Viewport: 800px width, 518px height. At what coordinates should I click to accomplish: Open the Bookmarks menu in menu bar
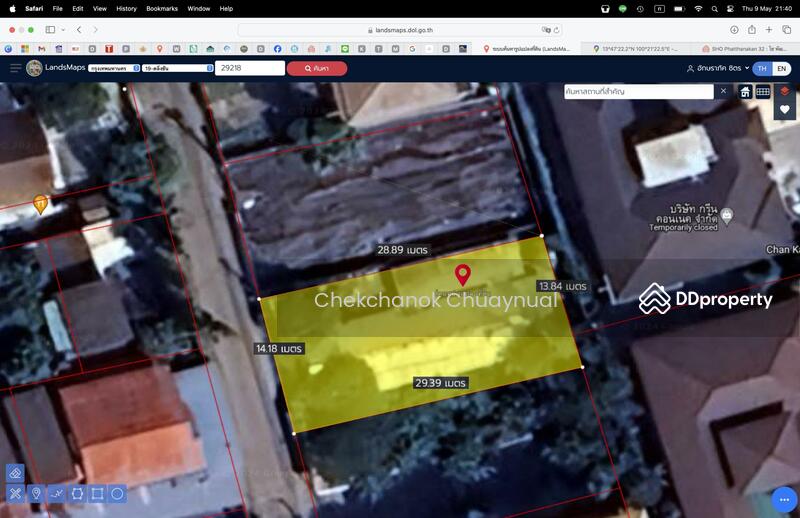click(160, 8)
